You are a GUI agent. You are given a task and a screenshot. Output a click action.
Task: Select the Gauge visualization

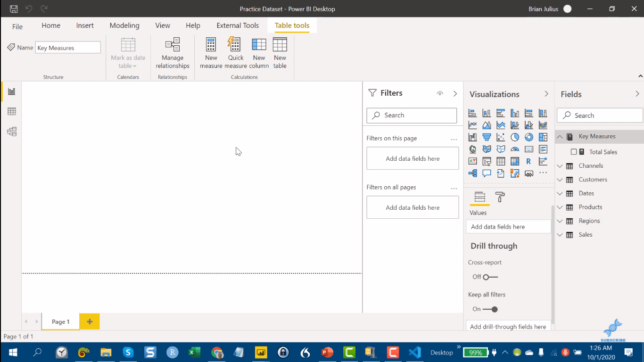[x=515, y=149]
